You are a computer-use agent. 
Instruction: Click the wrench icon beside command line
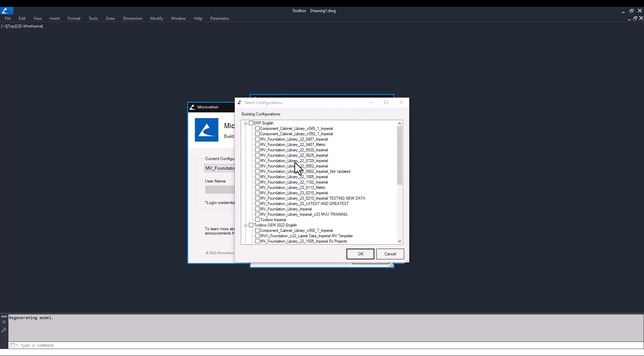(x=4, y=330)
